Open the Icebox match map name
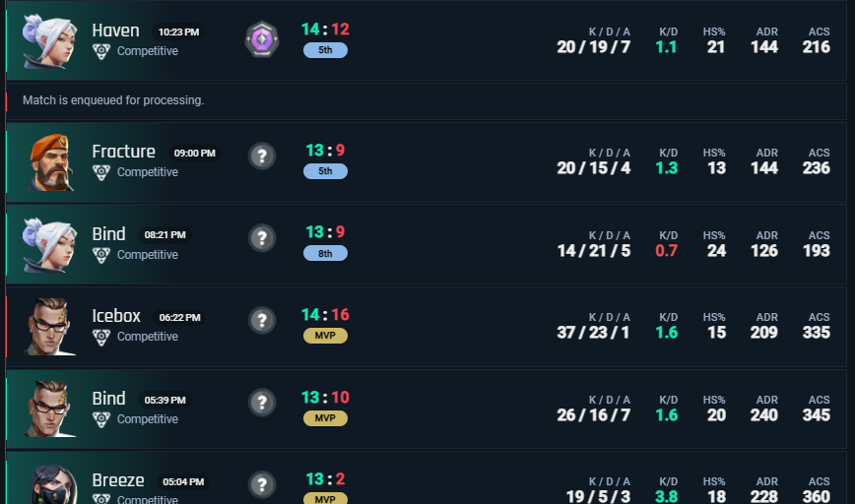This screenshot has height=504, width=855. (116, 316)
